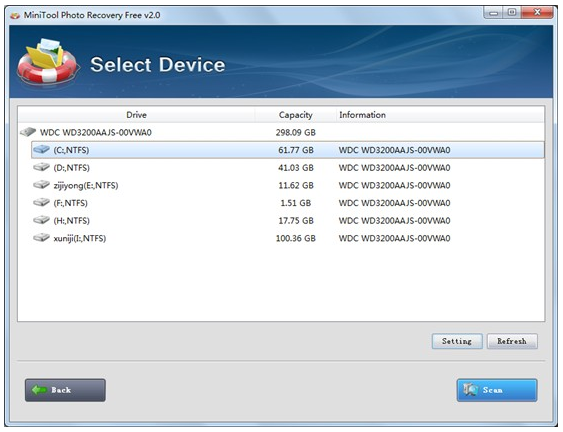This screenshot has width=563, height=432.
Task: Click the D: NTFS partition drive icon
Action: (x=41, y=167)
